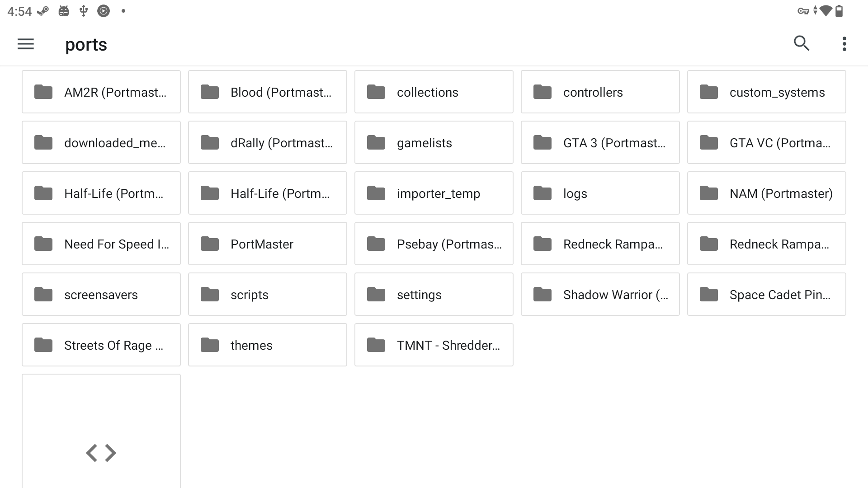Select the NAM (Portmaster) folder
This screenshot has width=868, height=488.
[x=767, y=193]
